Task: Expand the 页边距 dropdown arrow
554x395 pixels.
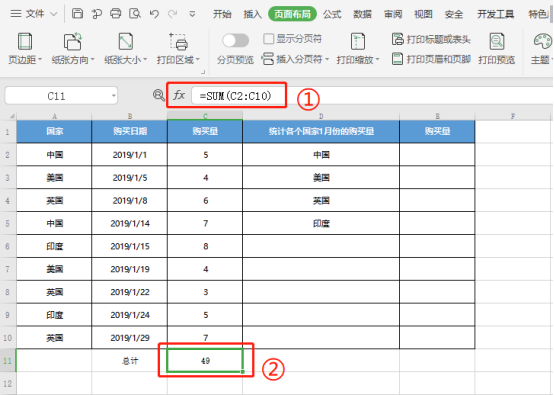Action: (x=40, y=60)
